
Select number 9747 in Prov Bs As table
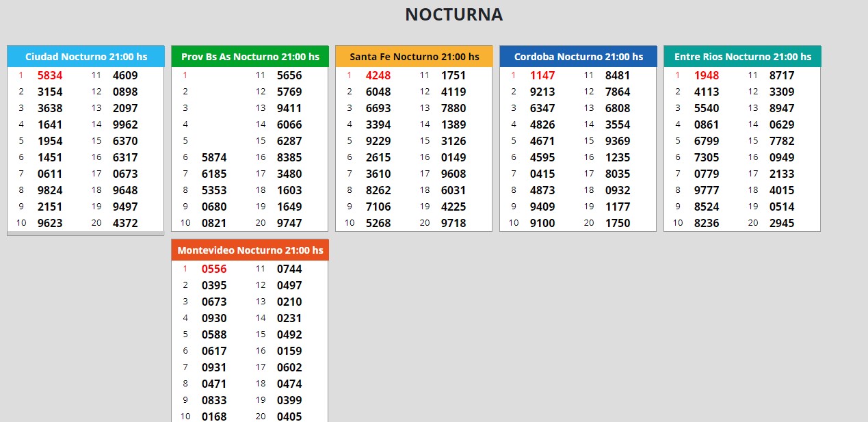pyautogui.click(x=289, y=223)
